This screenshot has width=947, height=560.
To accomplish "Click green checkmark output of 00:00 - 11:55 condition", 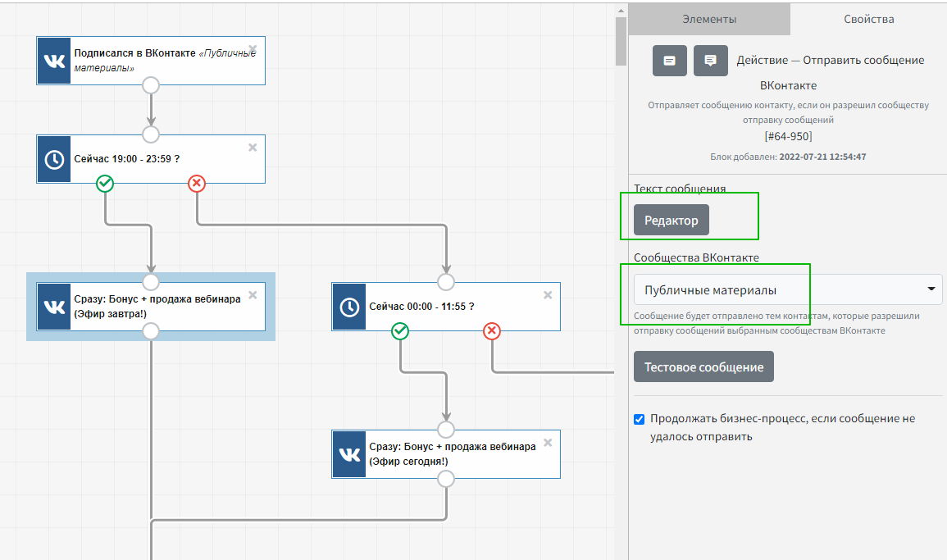I will [x=400, y=330].
